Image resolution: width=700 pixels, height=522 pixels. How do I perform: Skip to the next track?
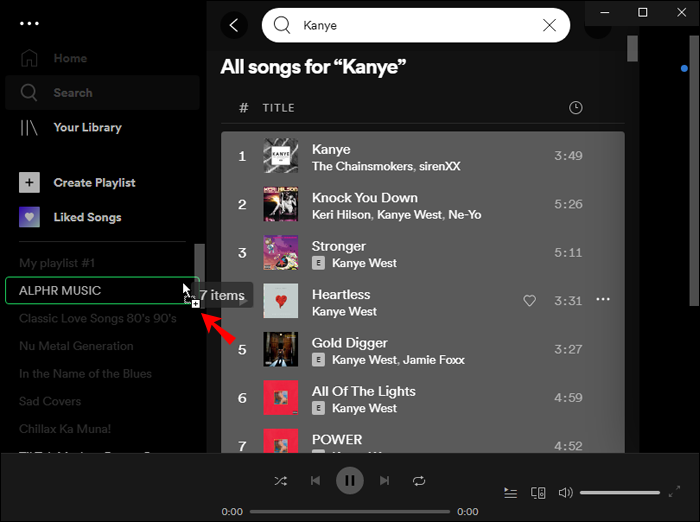(x=384, y=481)
